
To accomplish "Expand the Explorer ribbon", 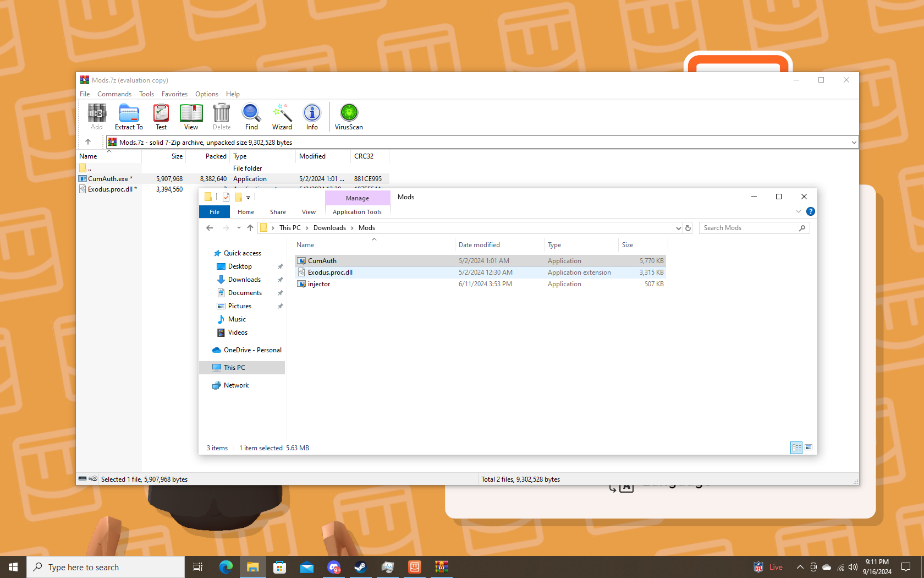I will pyautogui.click(x=799, y=211).
